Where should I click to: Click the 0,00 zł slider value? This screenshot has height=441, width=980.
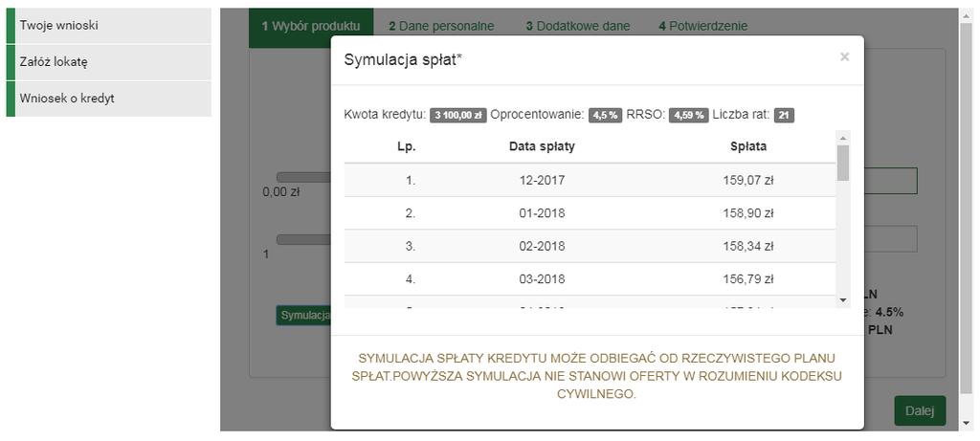(x=281, y=192)
